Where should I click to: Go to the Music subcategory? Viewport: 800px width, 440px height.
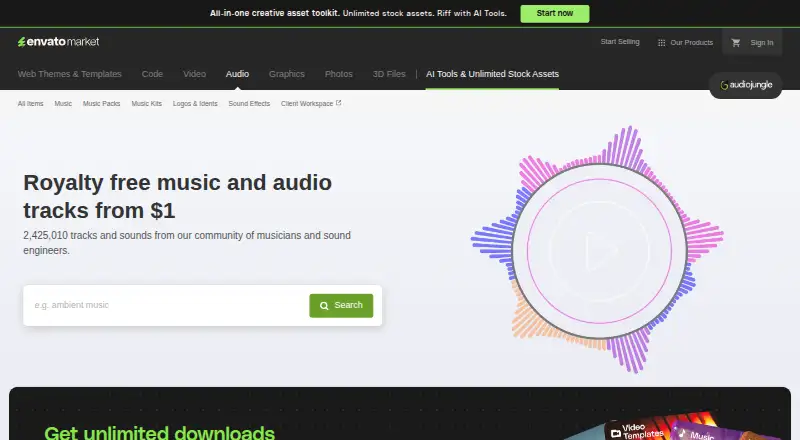pos(63,104)
